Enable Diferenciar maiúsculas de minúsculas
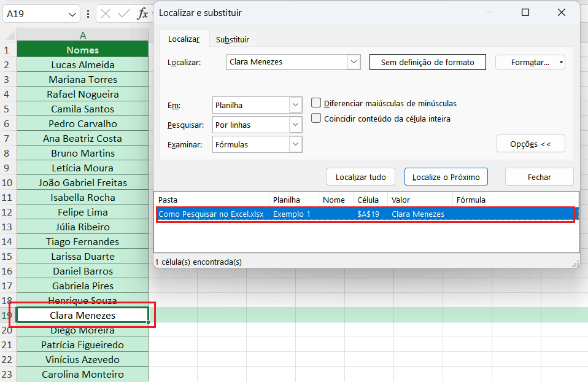This screenshot has height=382, width=588. [316, 103]
